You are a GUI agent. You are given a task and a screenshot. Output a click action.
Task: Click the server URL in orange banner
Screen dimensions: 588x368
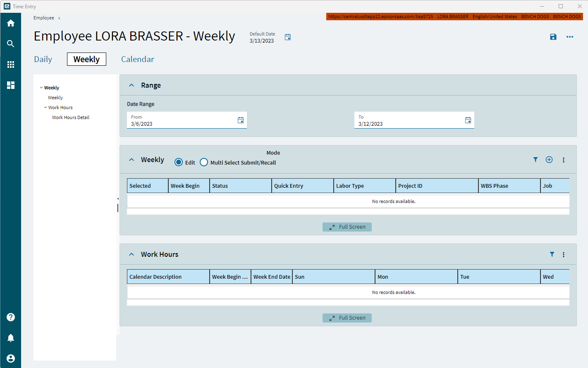click(x=381, y=17)
